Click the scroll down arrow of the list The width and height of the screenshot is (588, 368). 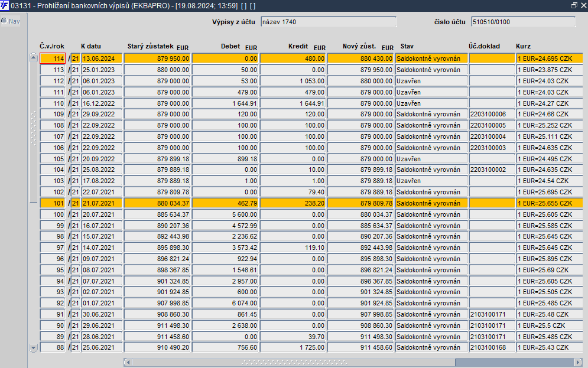pos(33,348)
